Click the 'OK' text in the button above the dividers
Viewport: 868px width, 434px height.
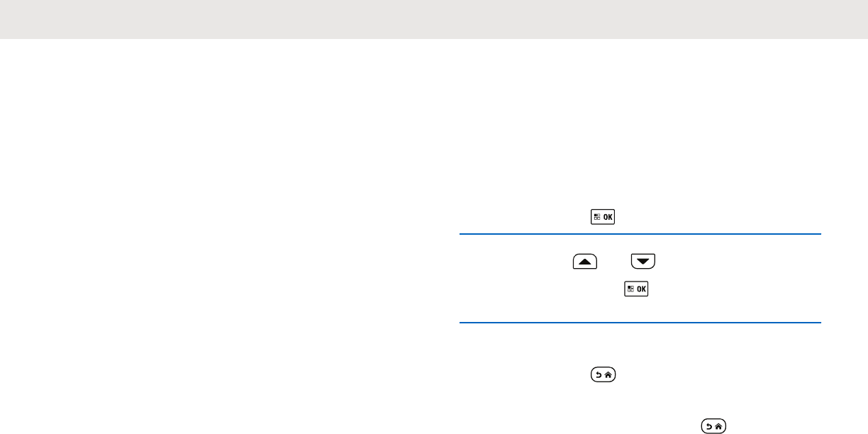pyautogui.click(x=607, y=218)
